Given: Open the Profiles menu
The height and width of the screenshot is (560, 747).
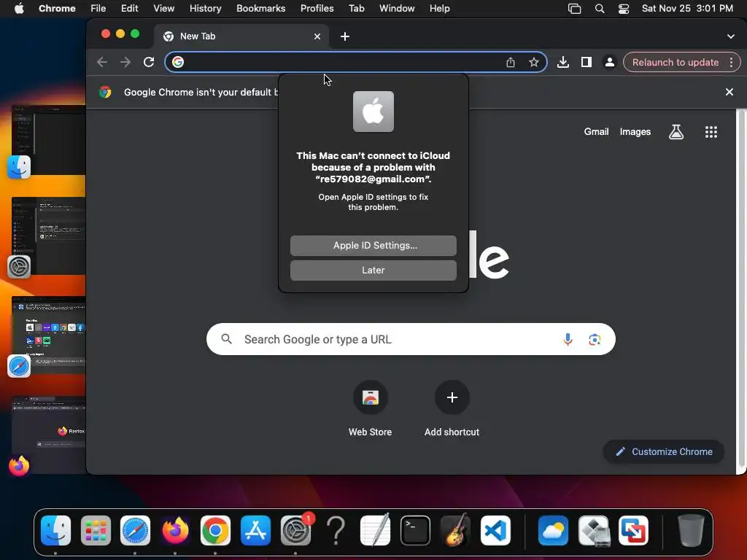Looking at the screenshot, I should point(317,9).
